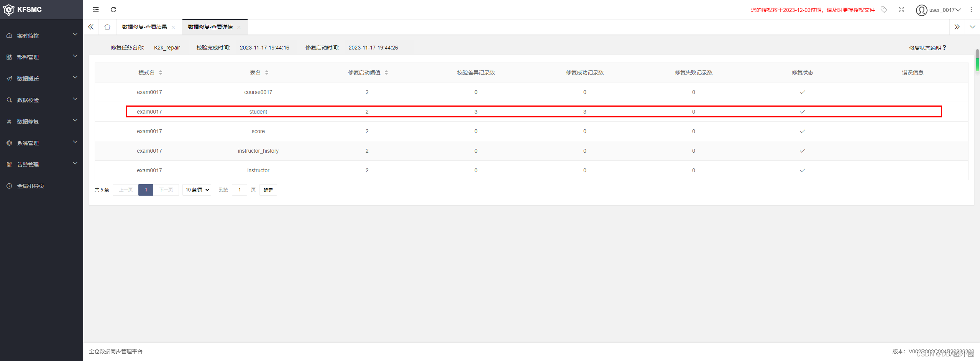Expand the 数据校验 menu chevron
The height and width of the screenshot is (361, 980).
tap(75, 99)
